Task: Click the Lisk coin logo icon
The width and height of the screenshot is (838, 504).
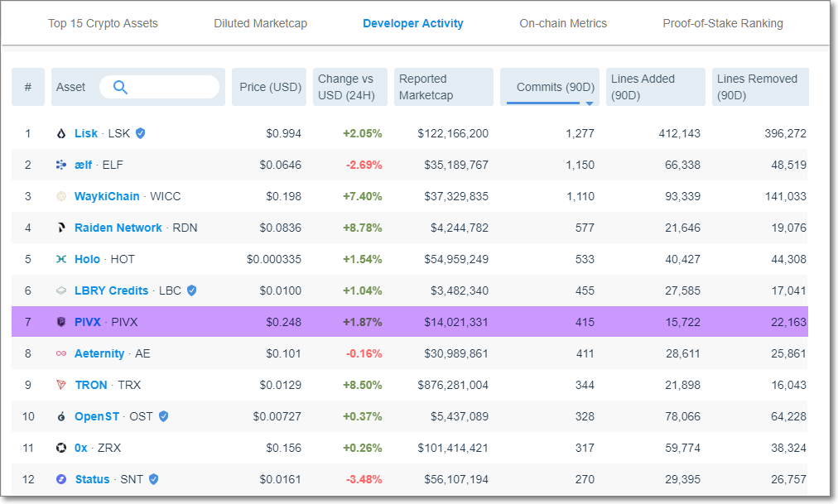Action: click(x=61, y=133)
